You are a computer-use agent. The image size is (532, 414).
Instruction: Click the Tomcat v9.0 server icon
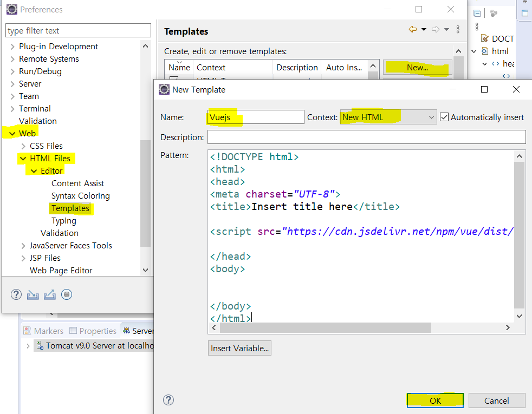click(40, 346)
